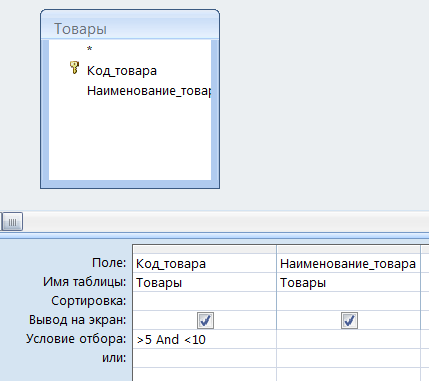This screenshot has height=381, width=429.
Task: Click the criteria cell with >5 And <10
Action: point(205,339)
